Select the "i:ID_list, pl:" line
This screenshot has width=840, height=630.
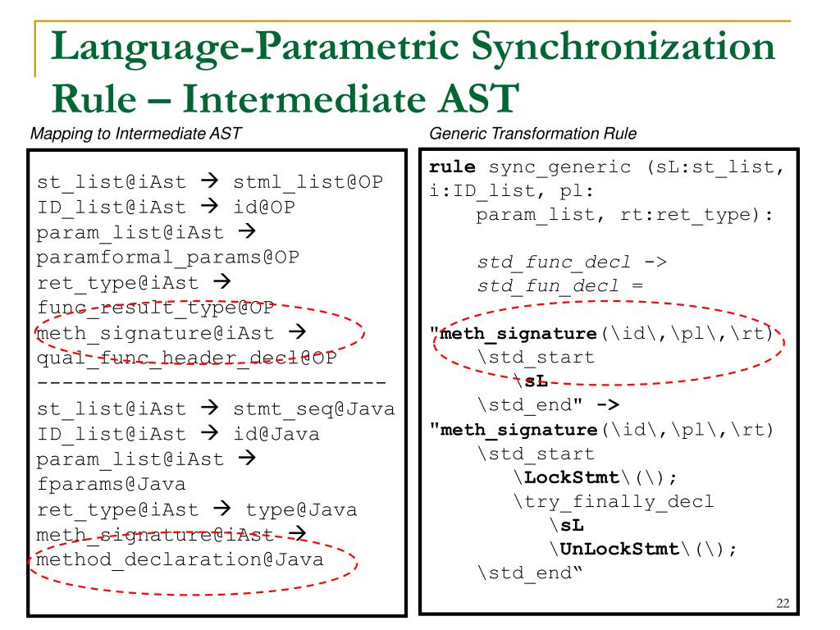[x=512, y=191]
